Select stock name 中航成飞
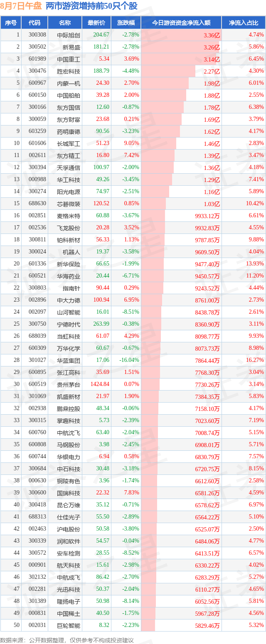266x644 pixels. (69, 578)
